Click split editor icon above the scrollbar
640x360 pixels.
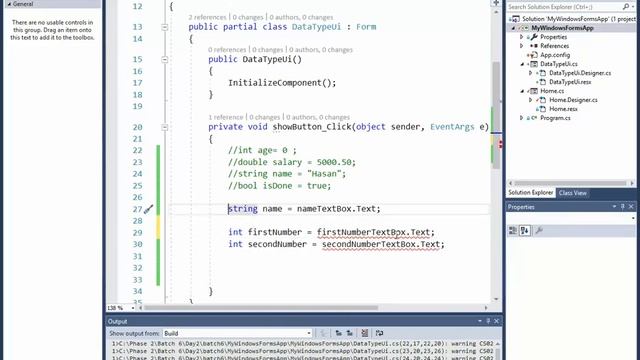496,3
